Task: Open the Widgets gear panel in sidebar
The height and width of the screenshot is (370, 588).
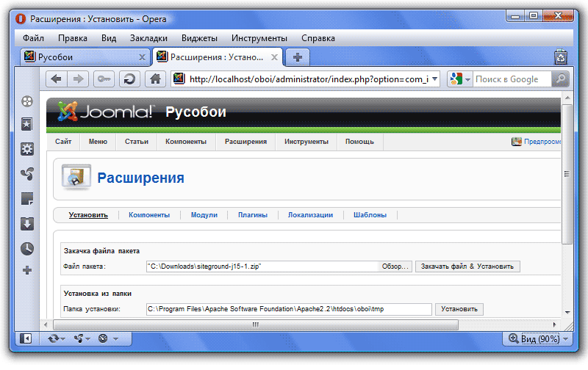Action: [27, 149]
